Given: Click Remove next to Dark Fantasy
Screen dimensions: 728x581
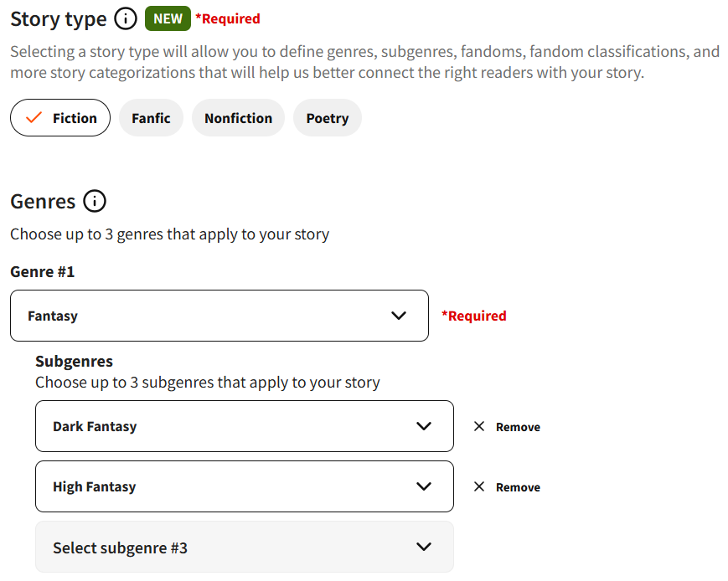Looking at the screenshot, I should pyautogui.click(x=518, y=427).
